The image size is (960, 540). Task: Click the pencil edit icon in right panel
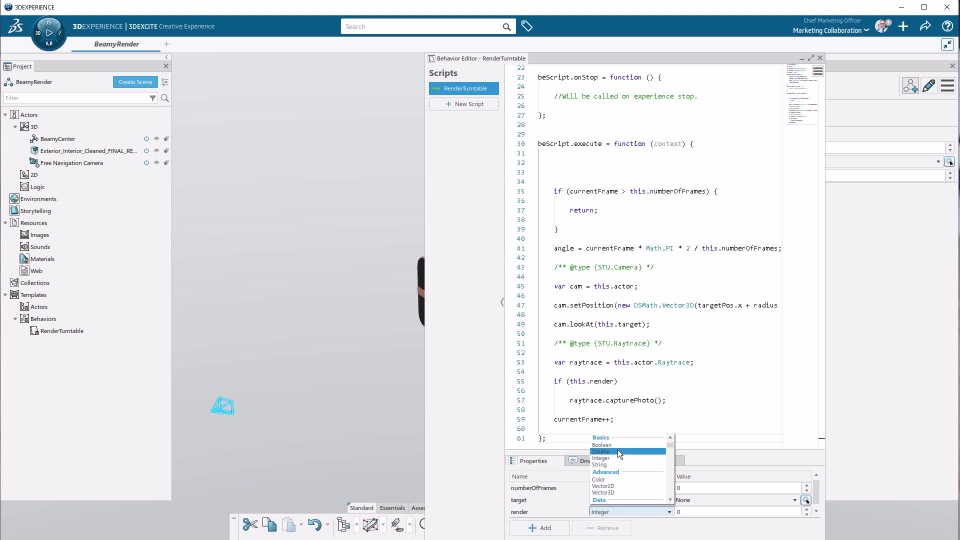[x=929, y=86]
